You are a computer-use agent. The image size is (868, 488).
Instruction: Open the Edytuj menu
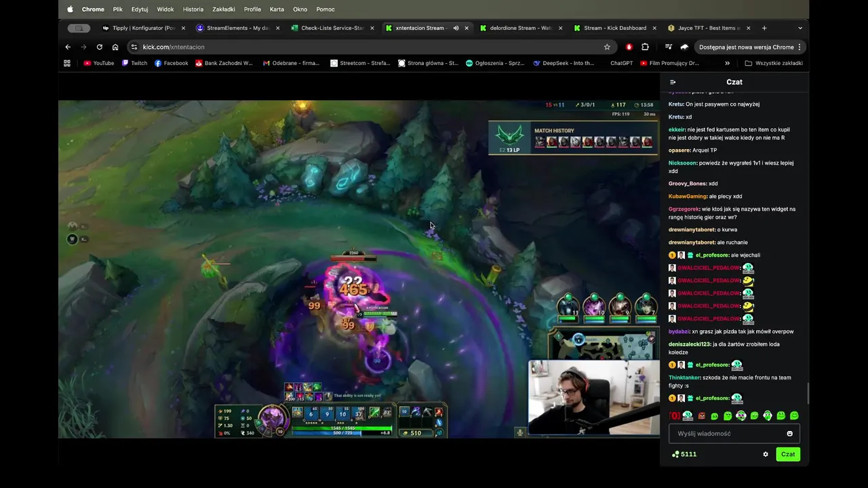point(140,9)
